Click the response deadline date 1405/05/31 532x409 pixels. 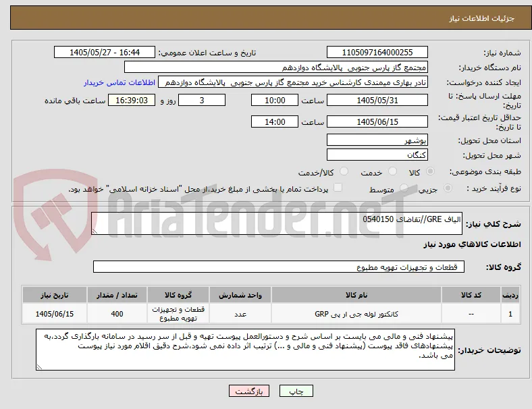click(377, 101)
